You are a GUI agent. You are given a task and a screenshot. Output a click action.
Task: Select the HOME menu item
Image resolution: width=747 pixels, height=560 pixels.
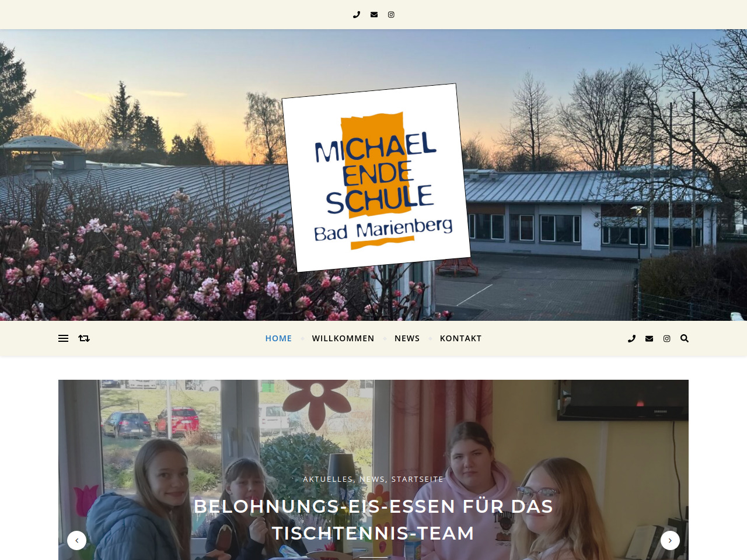pyautogui.click(x=278, y=338)
